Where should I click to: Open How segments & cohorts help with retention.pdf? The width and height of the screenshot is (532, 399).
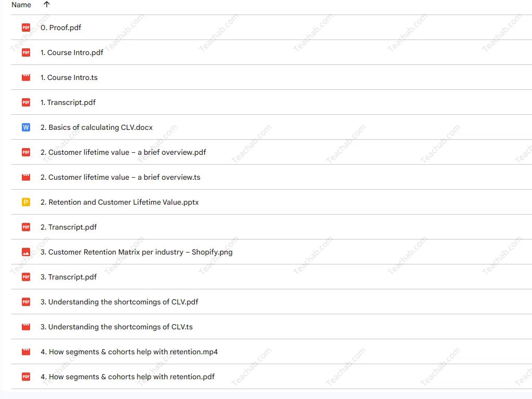coord(127,377)
